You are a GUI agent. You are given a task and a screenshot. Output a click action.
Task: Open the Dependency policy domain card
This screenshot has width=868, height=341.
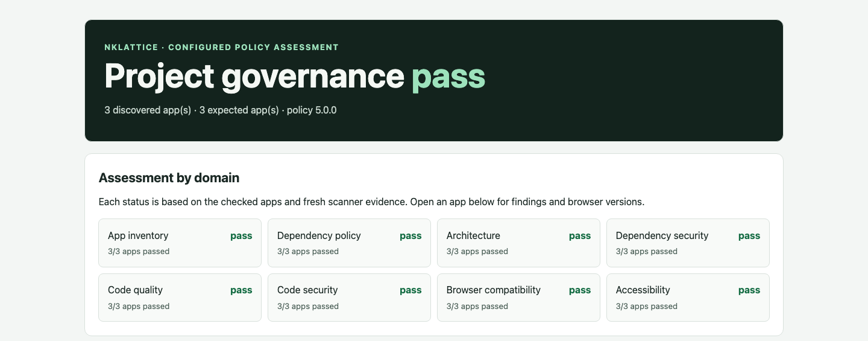point(349,243)
